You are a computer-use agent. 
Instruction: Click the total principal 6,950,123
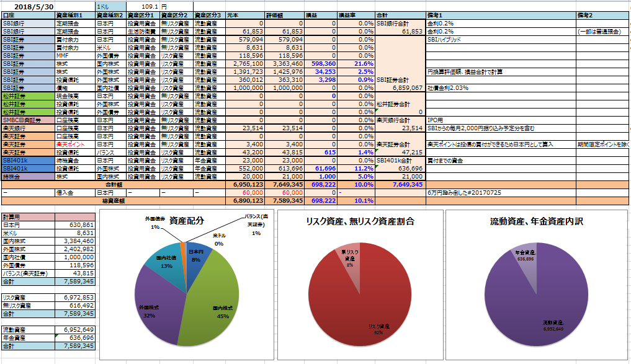(245, 184)
